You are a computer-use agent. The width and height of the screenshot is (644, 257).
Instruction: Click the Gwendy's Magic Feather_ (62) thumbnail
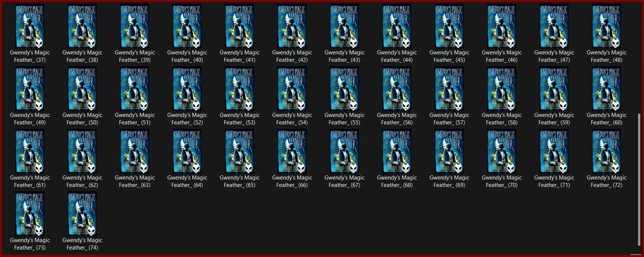82,151
